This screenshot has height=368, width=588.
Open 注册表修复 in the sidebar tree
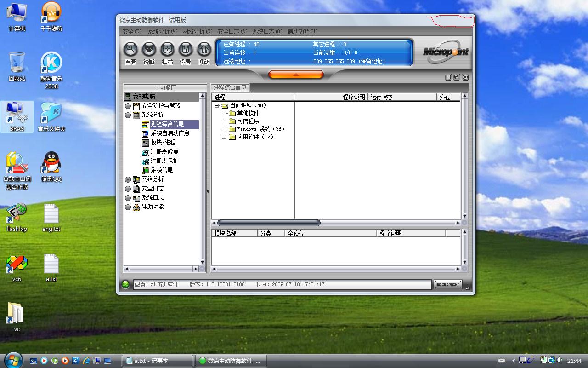tap(164, 151)
